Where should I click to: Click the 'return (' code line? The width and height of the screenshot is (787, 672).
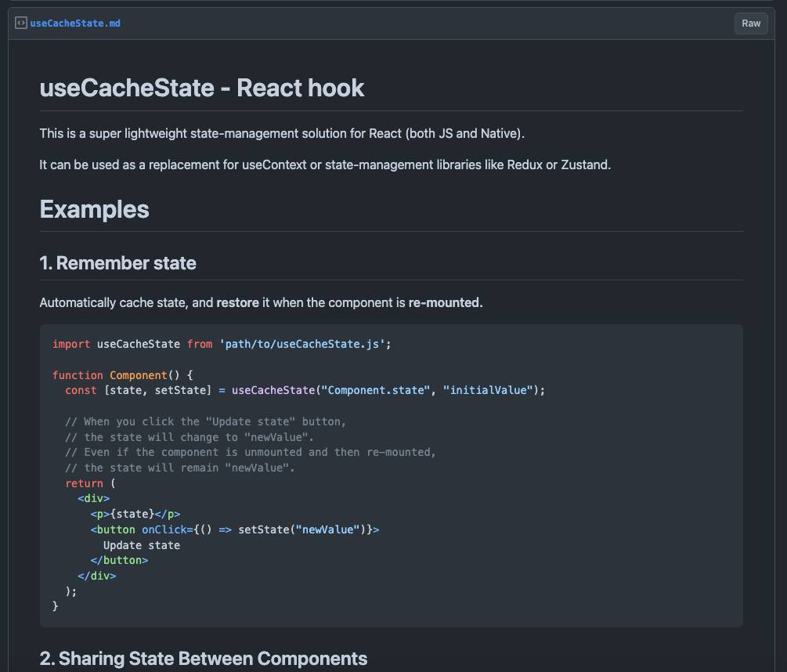pos(90,483)
